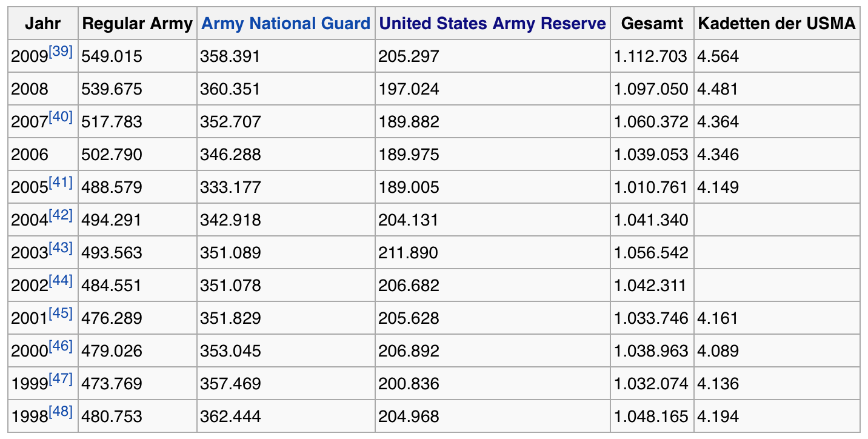Click Army Reserve value 189.882
Screen dimensions: 868x439
point(409,122)
